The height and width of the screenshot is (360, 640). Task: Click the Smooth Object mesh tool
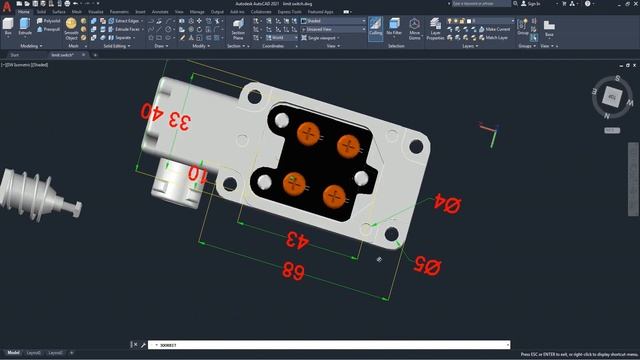[x=71, y=29]
